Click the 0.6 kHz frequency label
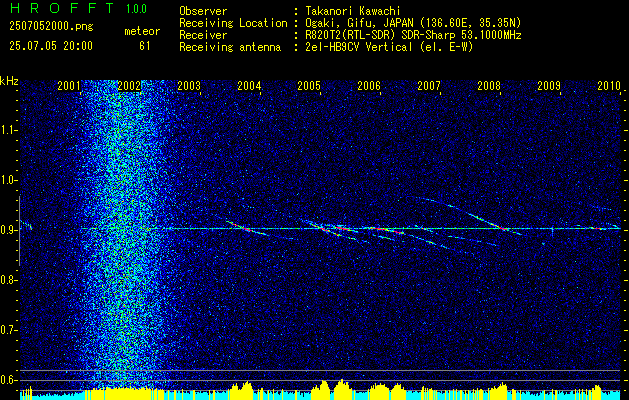This screenshot has height=400, width=629. (8, 380)
